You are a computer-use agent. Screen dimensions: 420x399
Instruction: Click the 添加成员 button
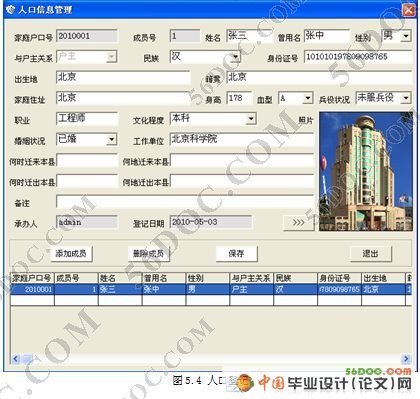[71, 254]
